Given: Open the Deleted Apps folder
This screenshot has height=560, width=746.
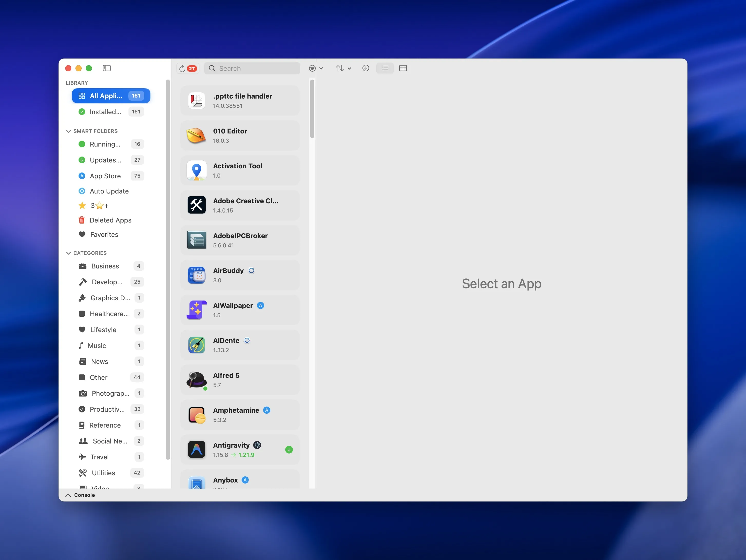Looking at the screenshot, I should 110,220.
